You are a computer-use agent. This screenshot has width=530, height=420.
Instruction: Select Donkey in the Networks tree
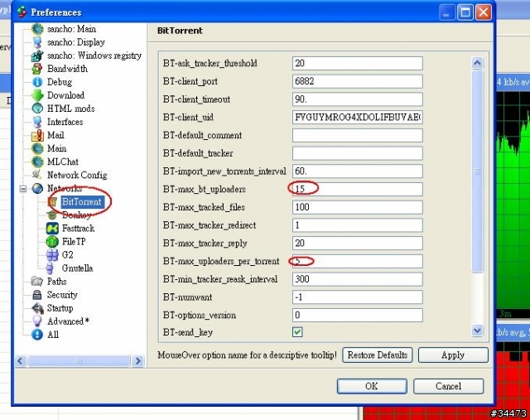(x=77, y=215)
